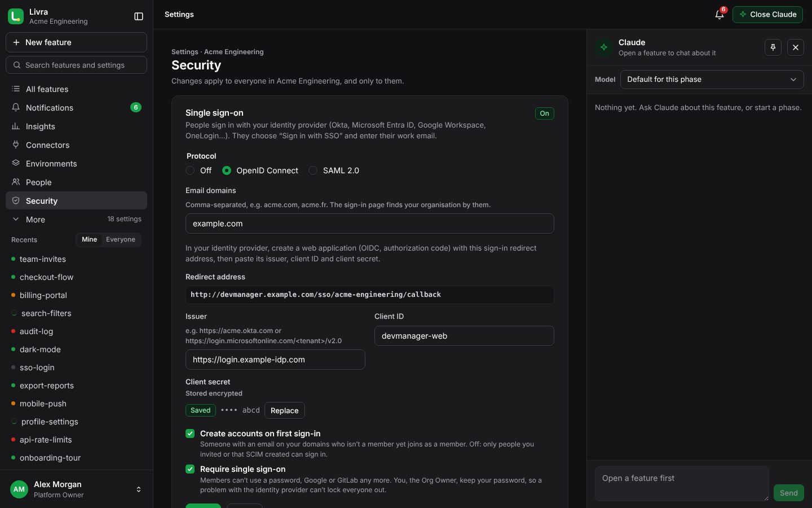Open All features in sidebar
This screenshot has width=812, height=508.
click(76, 89)
